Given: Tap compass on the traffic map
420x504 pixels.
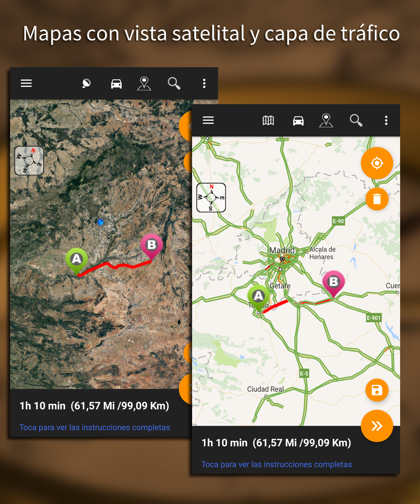Looking at the screenshot, I should click(211, 198).
